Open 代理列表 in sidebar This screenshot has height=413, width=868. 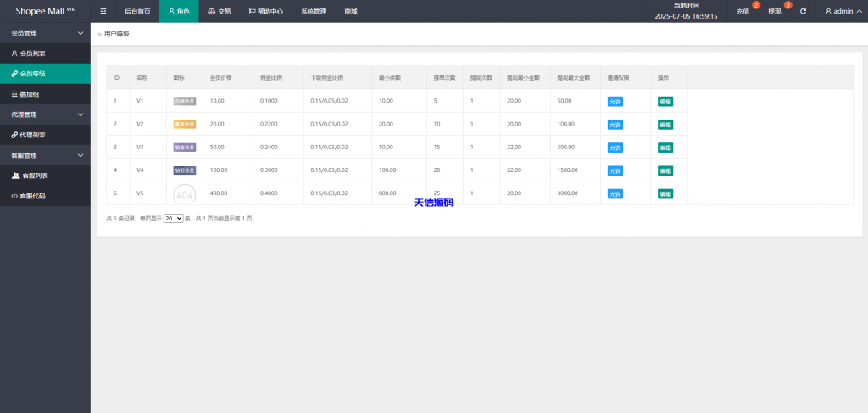[x=45, y=135]
